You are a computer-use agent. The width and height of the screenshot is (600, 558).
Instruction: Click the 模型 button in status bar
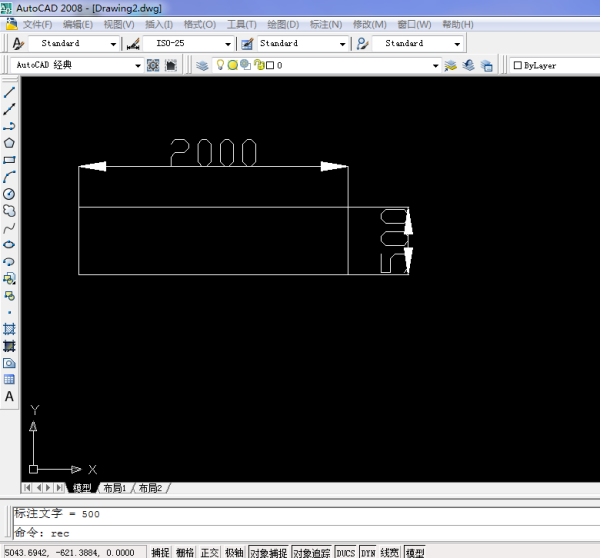[x=415, y=552]
